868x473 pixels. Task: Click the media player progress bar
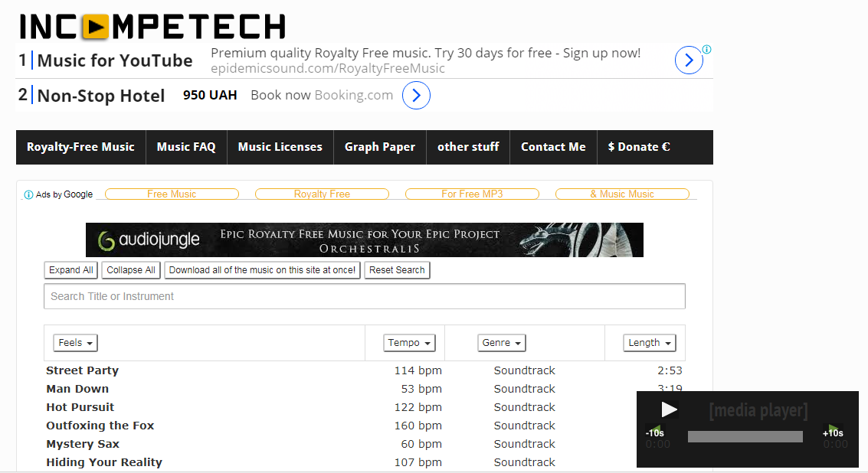pos(745,437)
